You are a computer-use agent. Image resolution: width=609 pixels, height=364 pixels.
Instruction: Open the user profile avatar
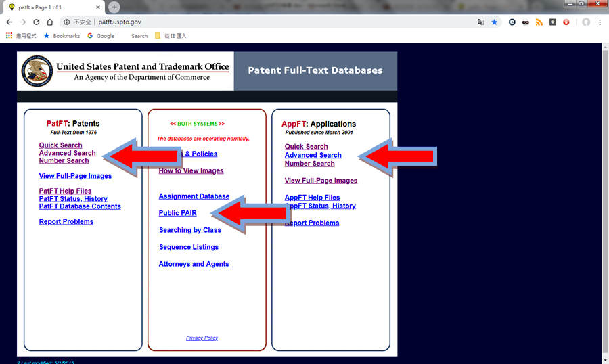point(586,22)
